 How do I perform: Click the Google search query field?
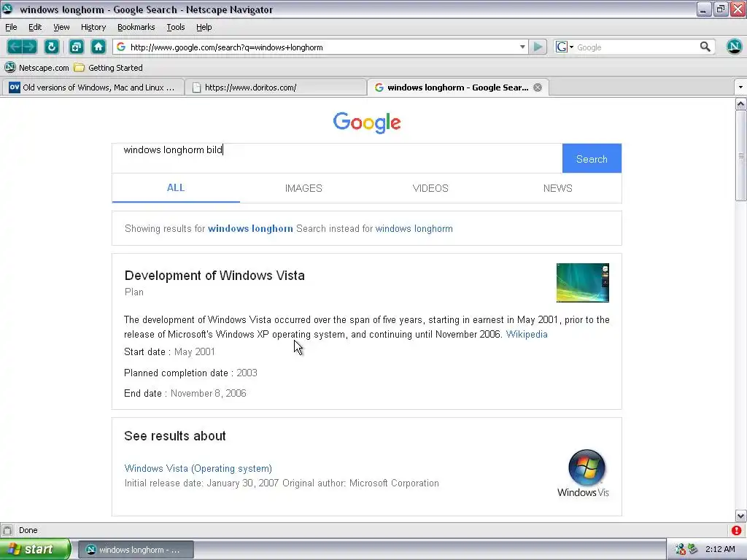(337, 158)
